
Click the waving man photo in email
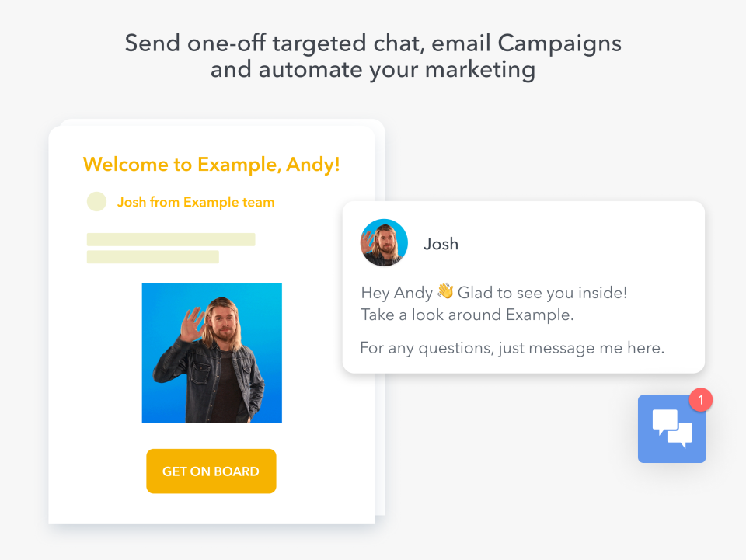pos(211,353)
